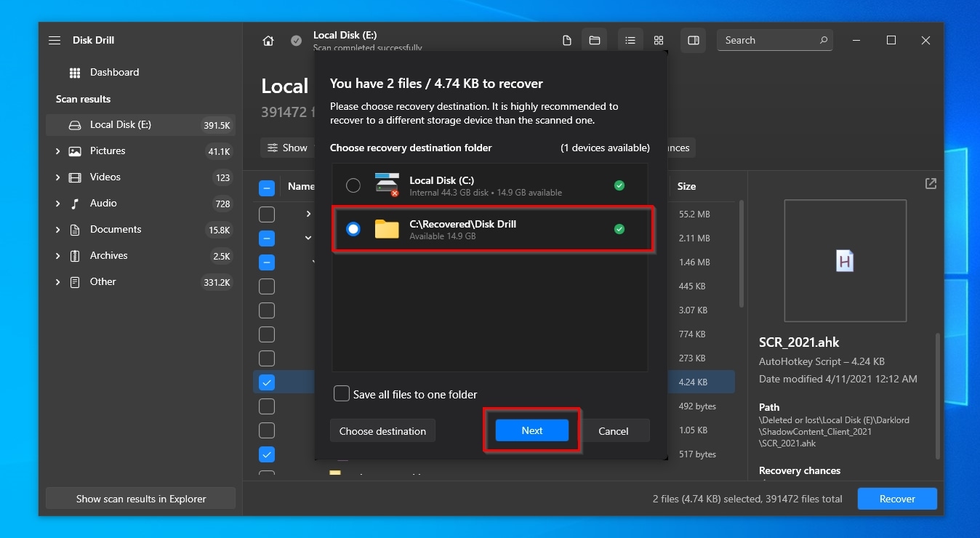Toggle the preview side panel icon

point(694,41)
